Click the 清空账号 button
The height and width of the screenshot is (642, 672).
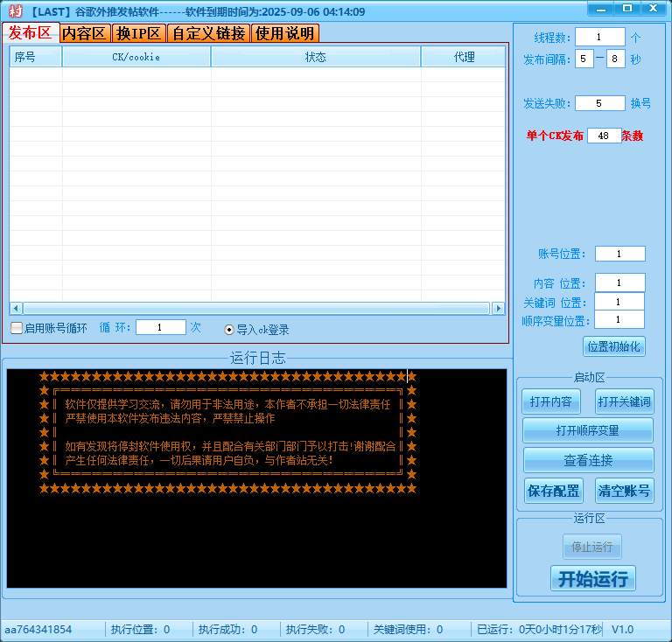[625, 491]
